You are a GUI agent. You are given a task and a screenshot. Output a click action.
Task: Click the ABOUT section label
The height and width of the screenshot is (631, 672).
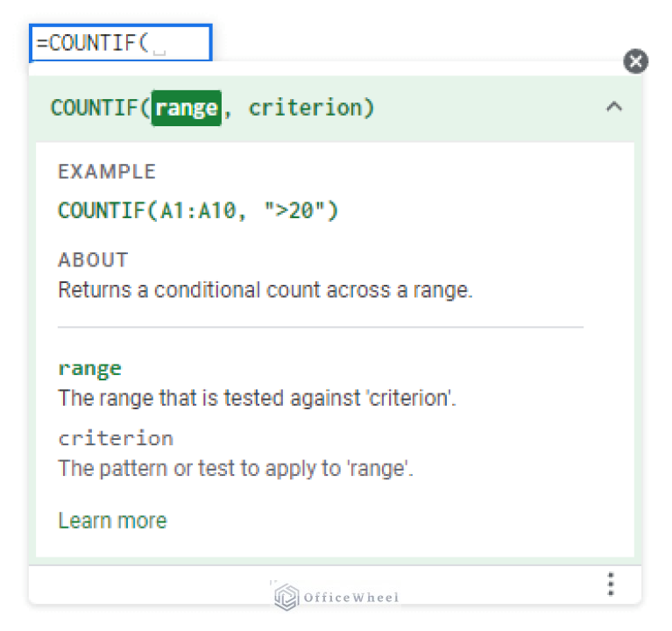coord(93,260)
